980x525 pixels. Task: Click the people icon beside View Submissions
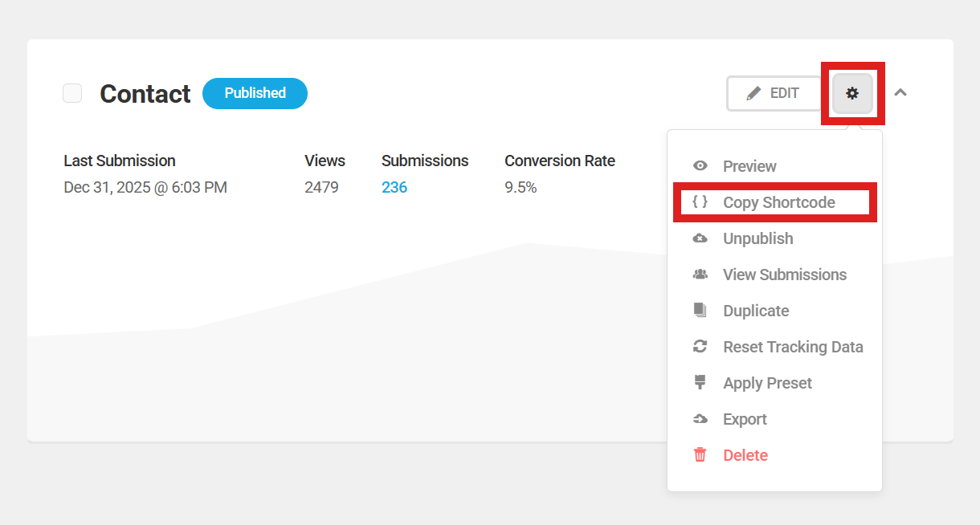pyautogui.click(x=700, y=275)
